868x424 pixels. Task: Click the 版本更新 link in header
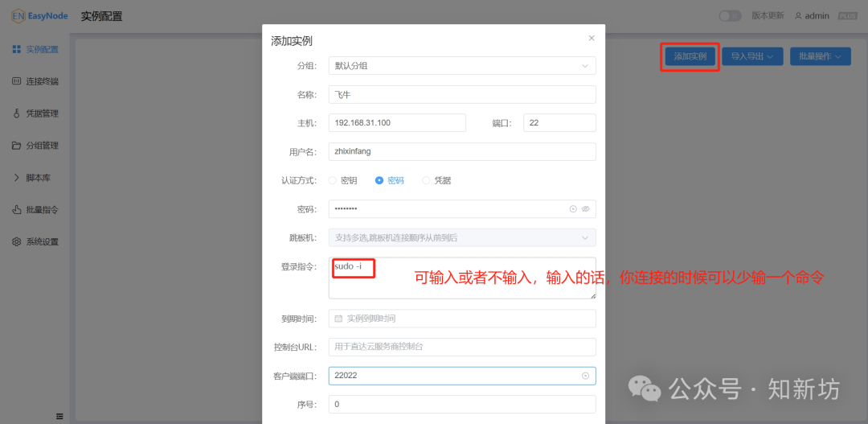[x=768, y=15]
